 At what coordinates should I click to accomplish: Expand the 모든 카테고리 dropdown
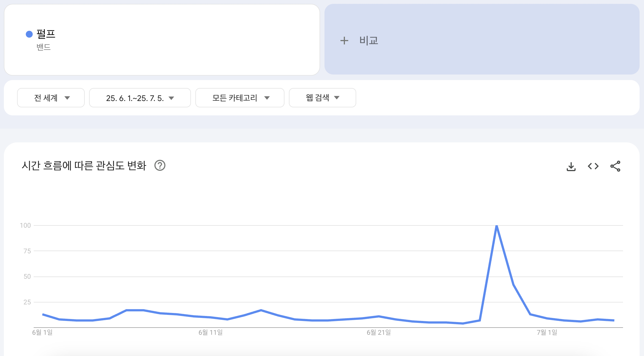pos(239,98)
